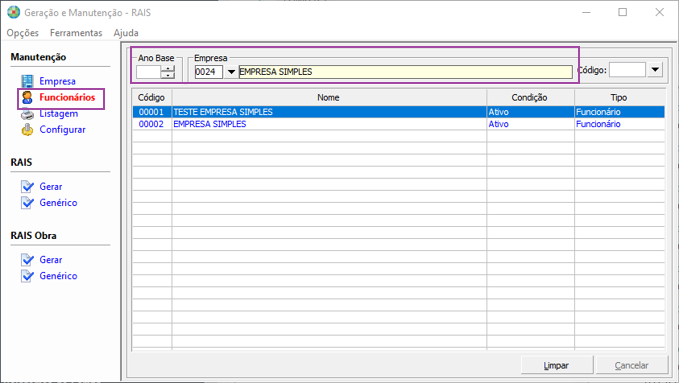
Task: Click the Cancelar button
Action: (x=632, y=365)
